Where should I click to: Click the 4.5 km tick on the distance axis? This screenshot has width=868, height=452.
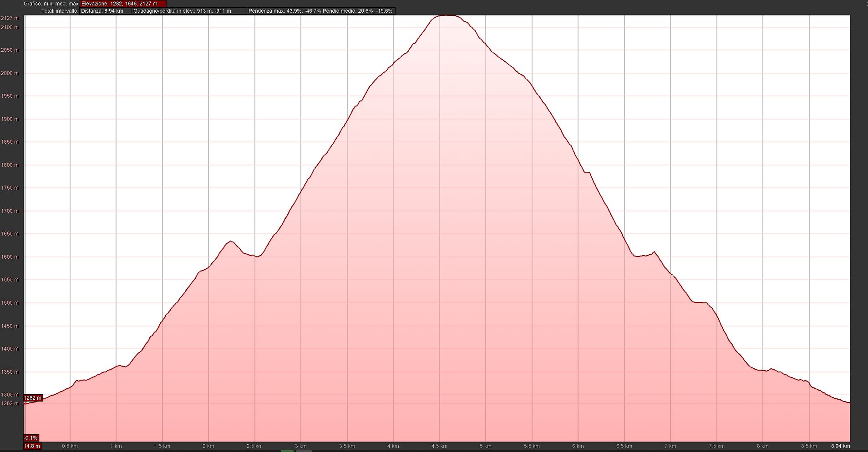439,446
